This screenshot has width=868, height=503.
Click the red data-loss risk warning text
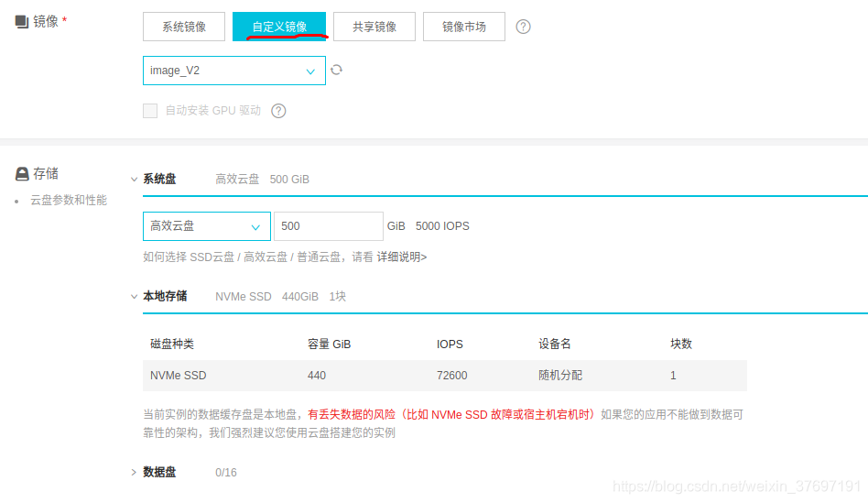click(x=451, y=414)
